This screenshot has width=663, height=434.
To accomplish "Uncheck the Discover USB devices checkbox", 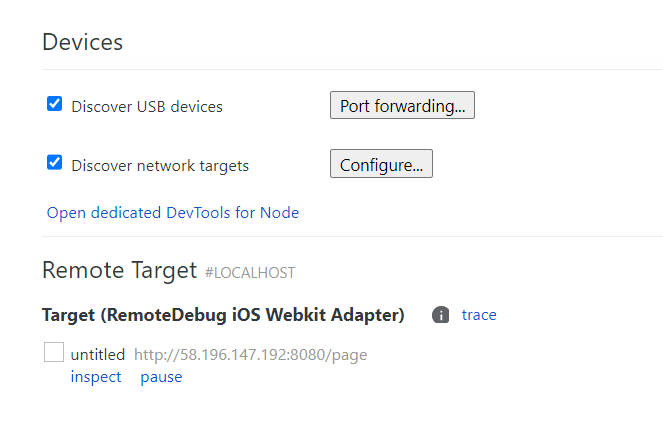I will pos(55,104).
